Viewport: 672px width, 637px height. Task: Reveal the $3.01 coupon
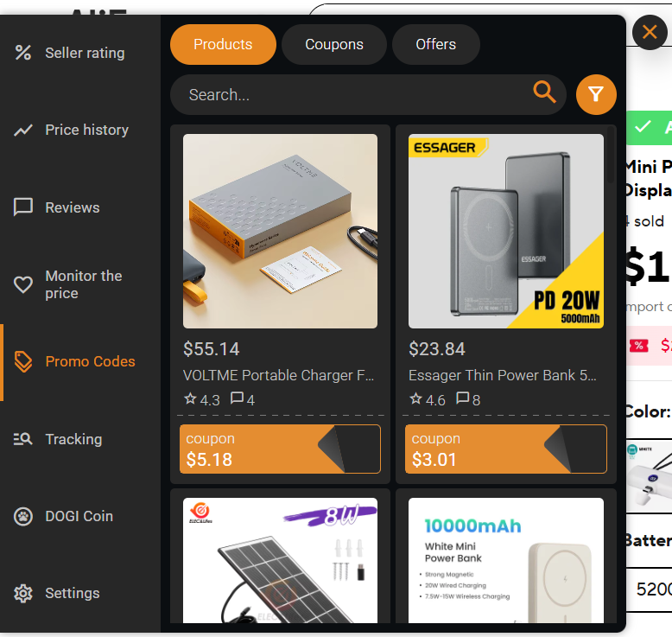click(x=505, y=449)
